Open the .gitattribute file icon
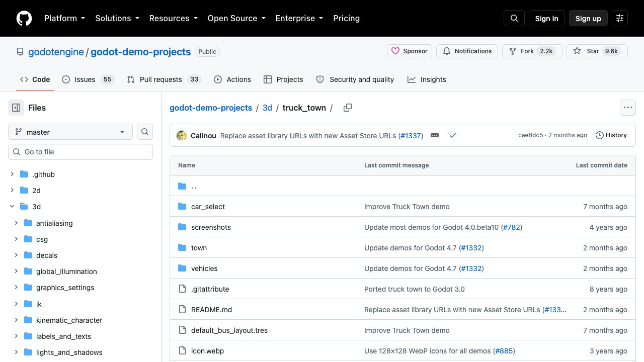 coord(182,289)
